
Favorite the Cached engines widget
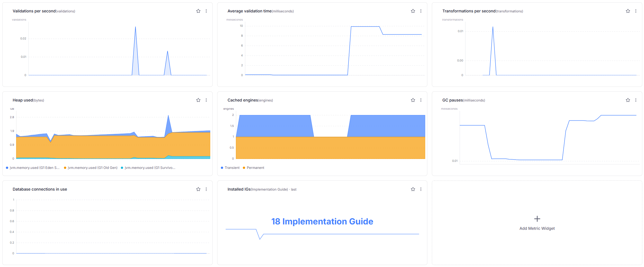click(413, 100)
